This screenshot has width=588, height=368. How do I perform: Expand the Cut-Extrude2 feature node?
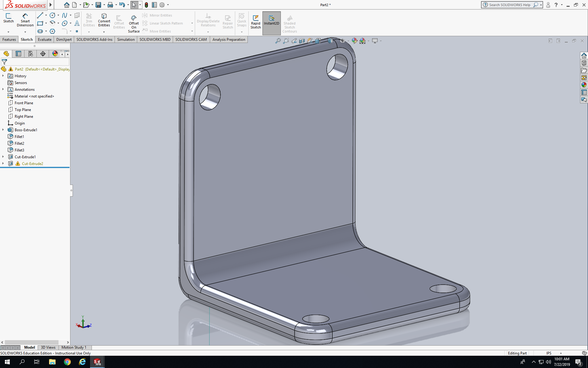click(3, 164)
